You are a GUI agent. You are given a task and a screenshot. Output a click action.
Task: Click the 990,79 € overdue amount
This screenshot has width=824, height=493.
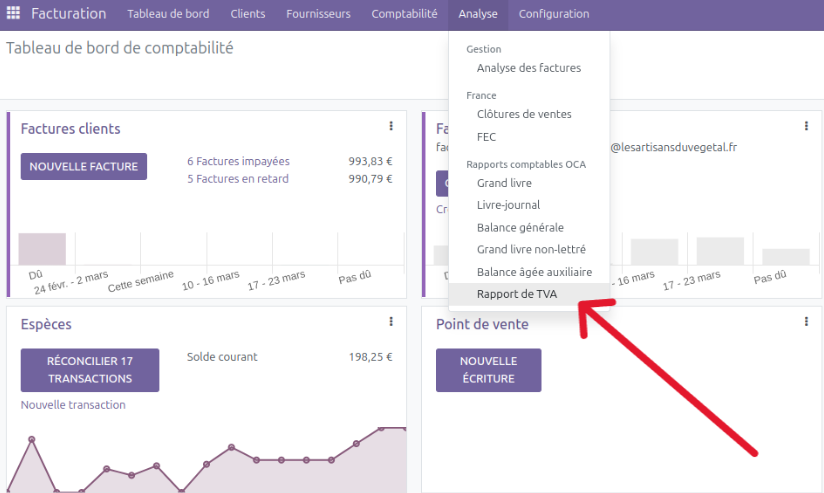370,179
